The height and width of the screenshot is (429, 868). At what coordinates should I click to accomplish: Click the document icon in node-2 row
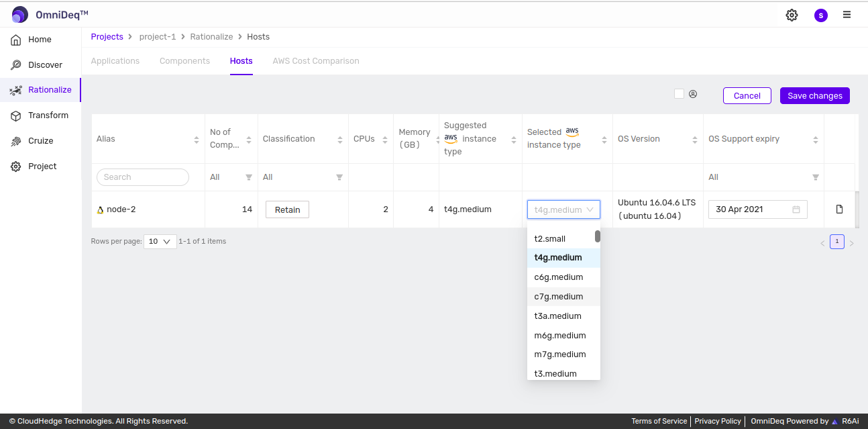(839, 209)
